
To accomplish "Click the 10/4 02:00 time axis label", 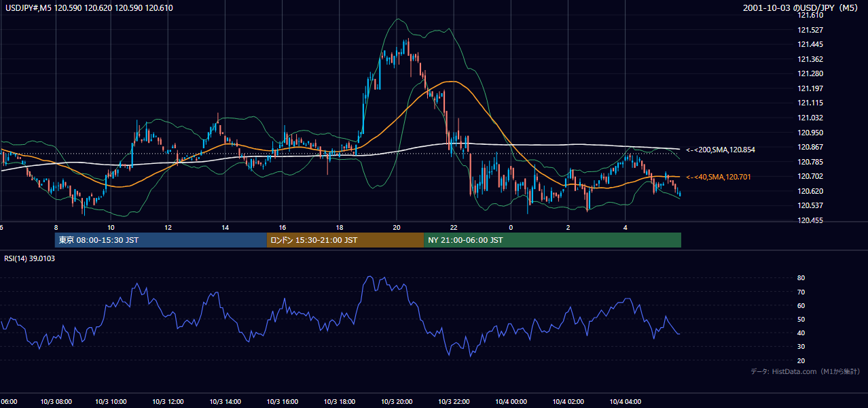I will click(567, 402).
